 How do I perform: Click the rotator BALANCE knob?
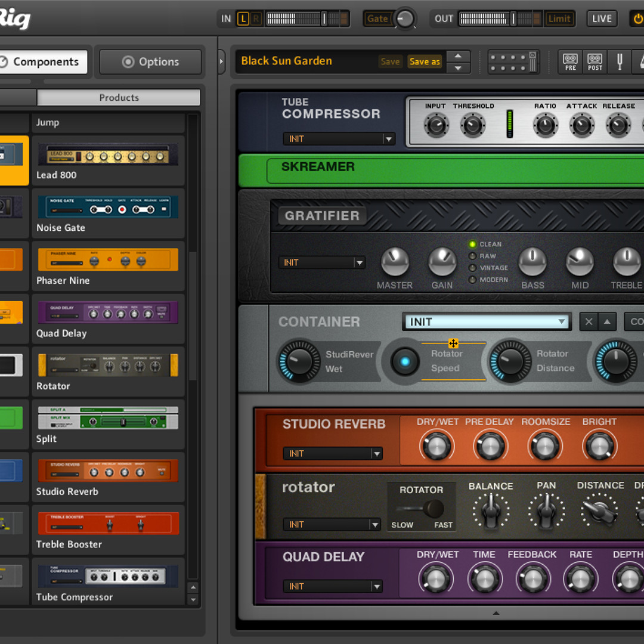coord(491,511)
